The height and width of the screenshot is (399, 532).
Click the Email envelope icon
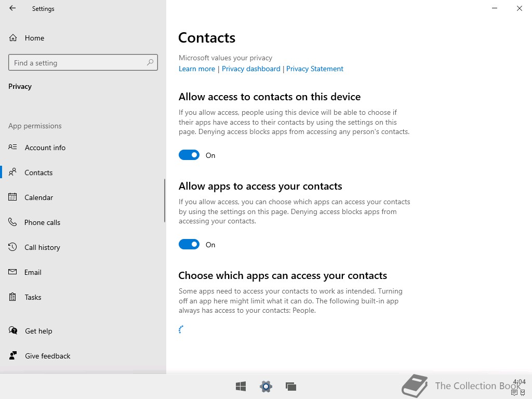point(12,272)
